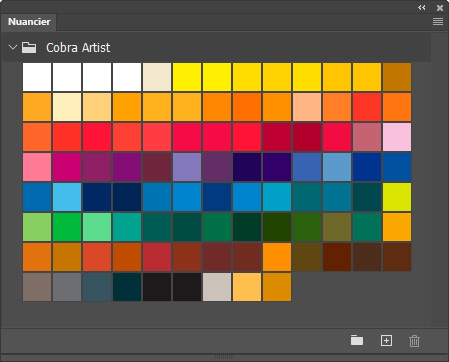
Task: Choose the mint green swatch
Action: 97,227
